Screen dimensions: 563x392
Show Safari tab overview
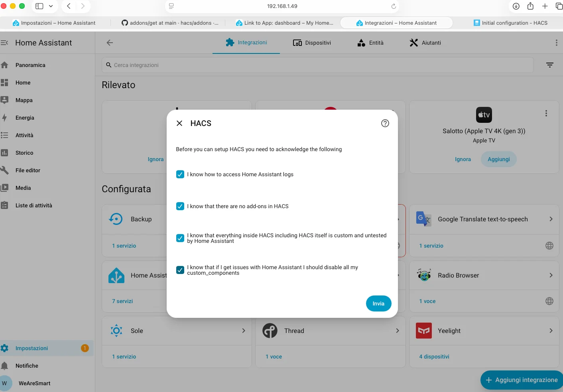click(x=559, y=6)
